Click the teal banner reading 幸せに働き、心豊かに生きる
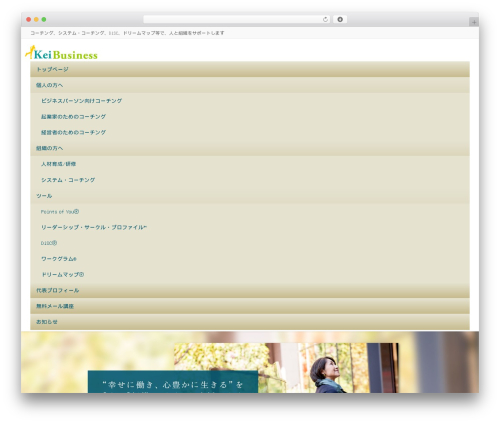This screenshot has height=423, width=500. (173, 382)
